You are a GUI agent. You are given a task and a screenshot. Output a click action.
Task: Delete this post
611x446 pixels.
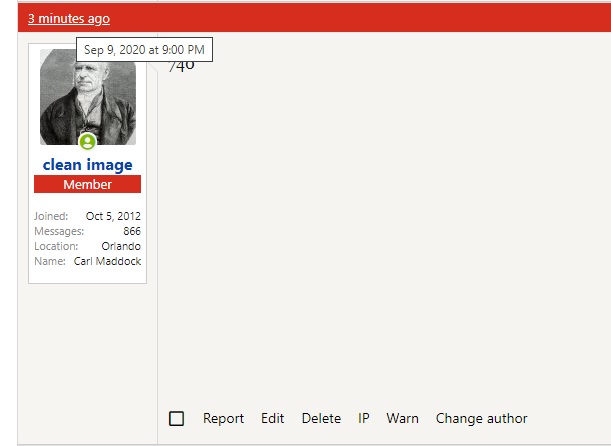tap(321, 419)
